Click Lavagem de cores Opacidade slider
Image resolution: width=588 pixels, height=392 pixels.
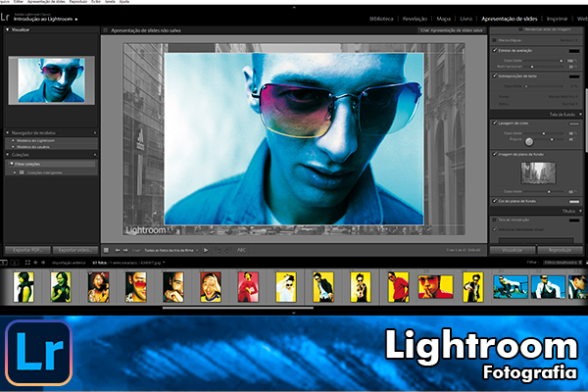[543, 133]
